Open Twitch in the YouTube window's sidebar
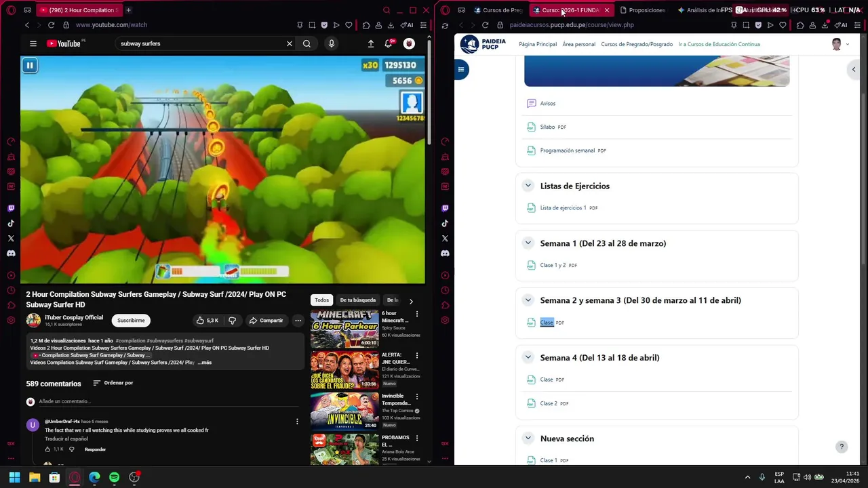This screenshot has height=488, width=868. (x=11, y=208)
